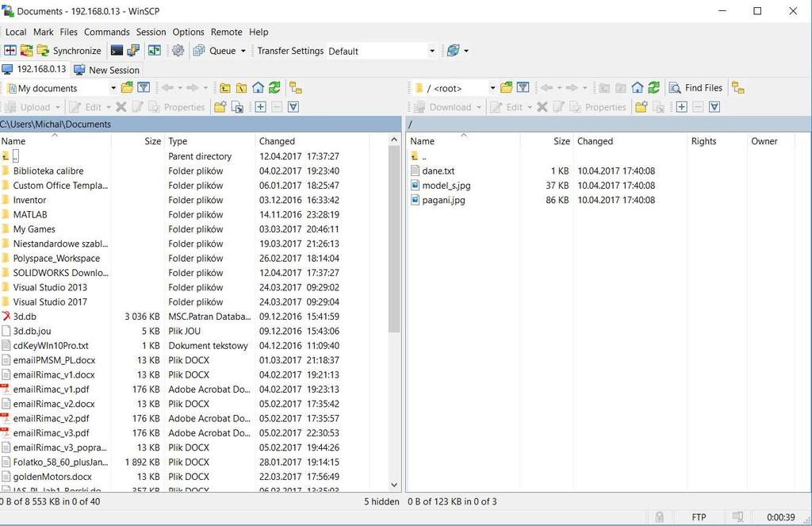Click the remote panel Filter icon
The height and width of the screenshot is (526, 812).
[523, 87]
